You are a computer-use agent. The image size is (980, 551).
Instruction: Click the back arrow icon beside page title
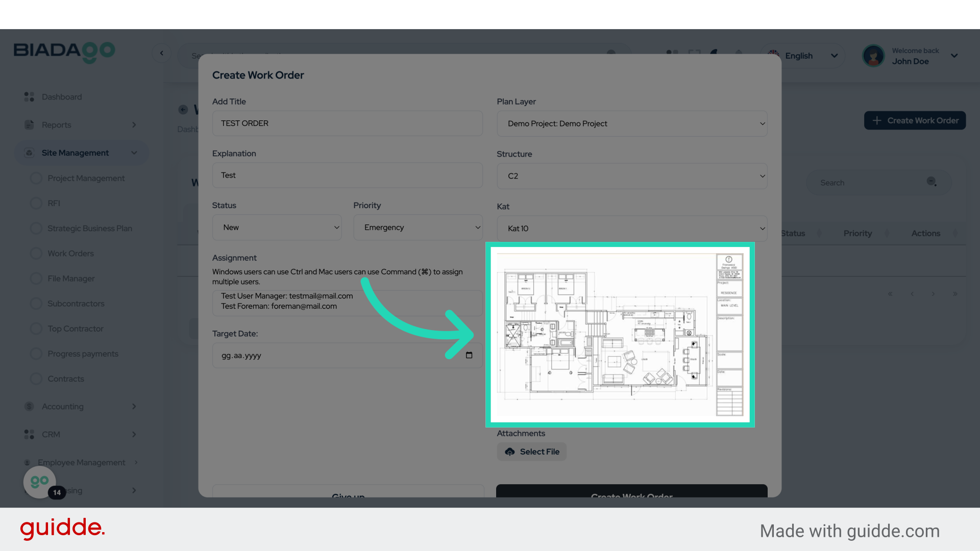pyautogui.click(x=183, y=110)
